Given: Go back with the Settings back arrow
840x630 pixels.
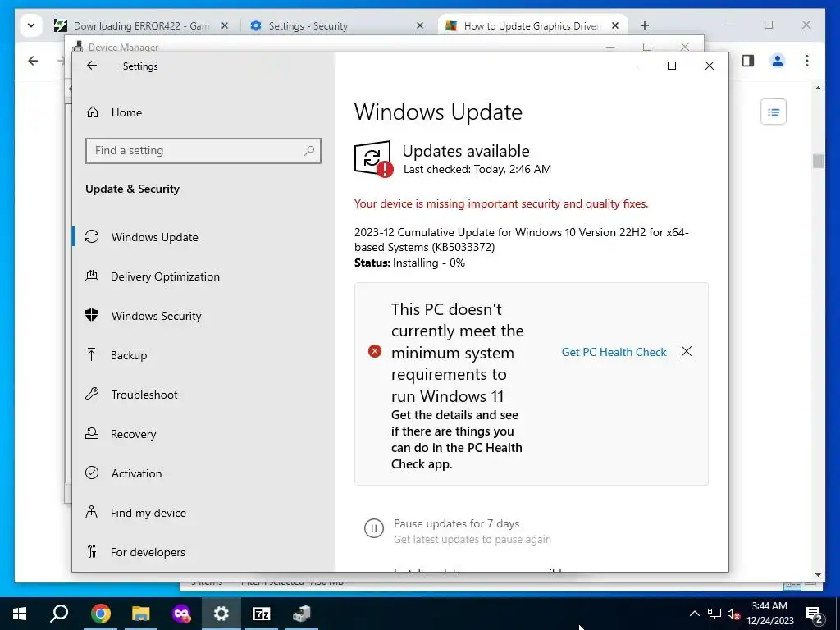Looking at the screenshot, I should pos(92,66).
